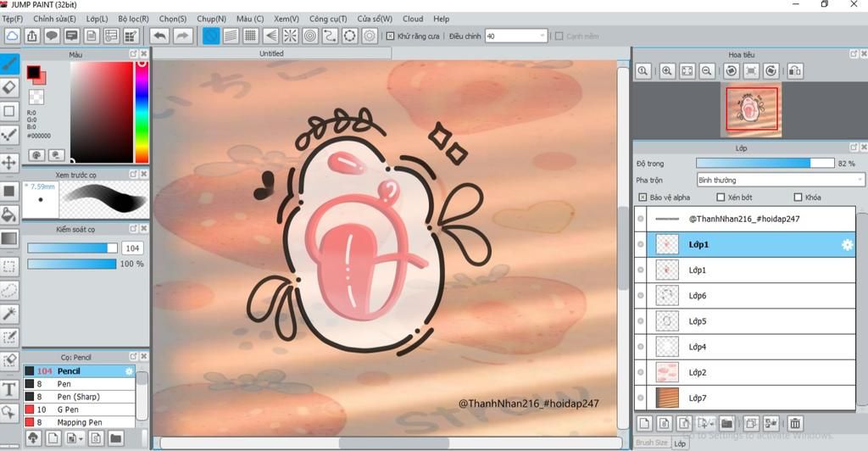Enable the radial snap guide
The image size is (868, 451).
pyautogui.click(x=290, y=36)
